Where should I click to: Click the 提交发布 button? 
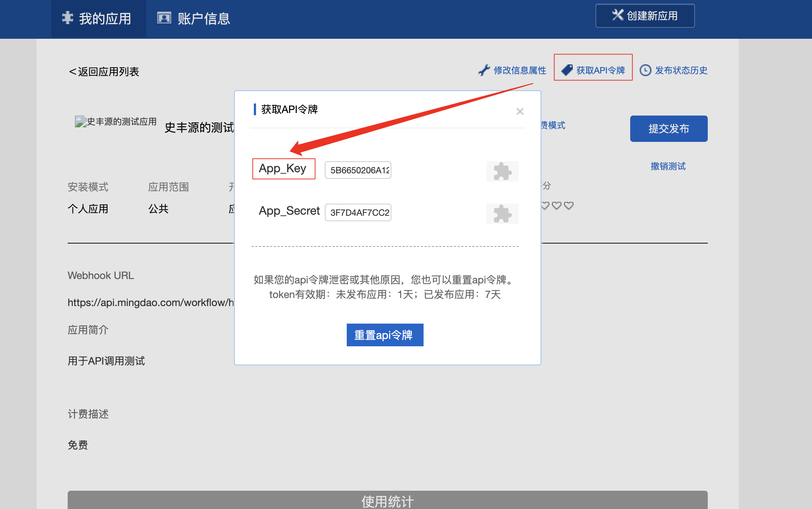pos(668,129)
